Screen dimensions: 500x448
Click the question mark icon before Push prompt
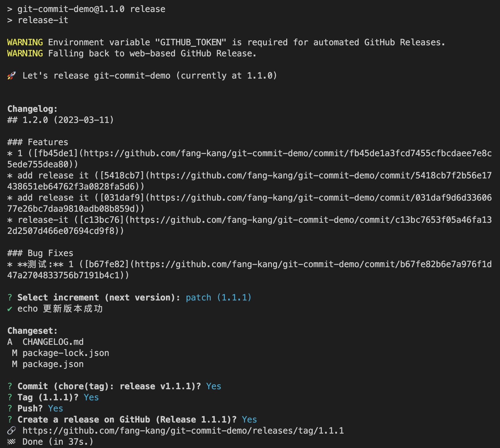click(x=10, y=408)
